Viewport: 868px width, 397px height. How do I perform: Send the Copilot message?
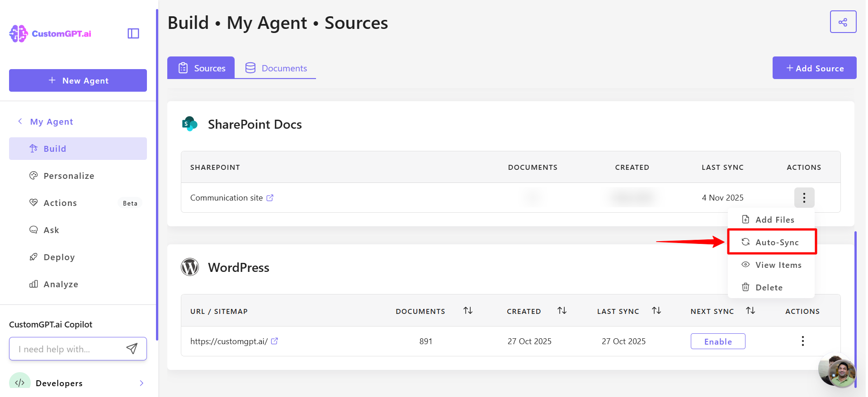(132, 348)
